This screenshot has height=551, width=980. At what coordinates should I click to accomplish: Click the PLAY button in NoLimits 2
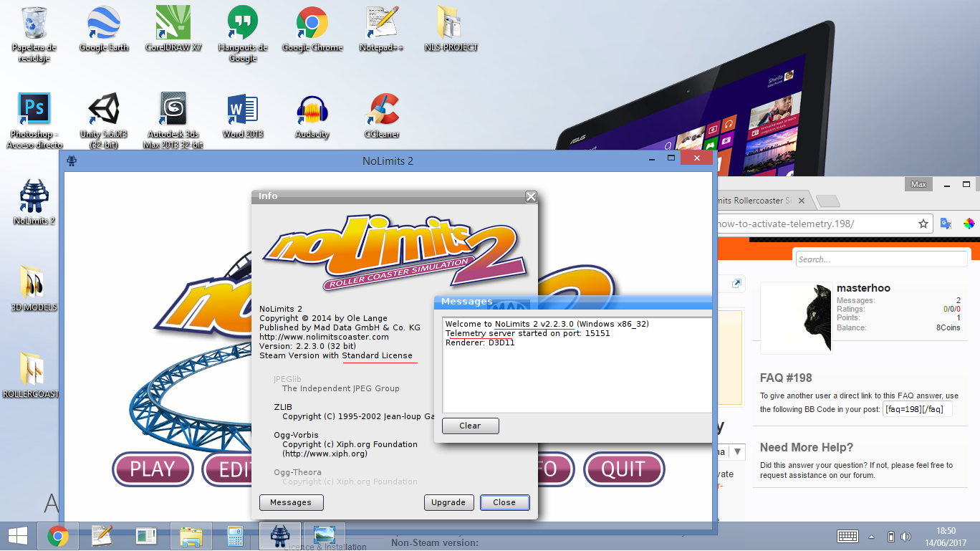pos(153,469)
